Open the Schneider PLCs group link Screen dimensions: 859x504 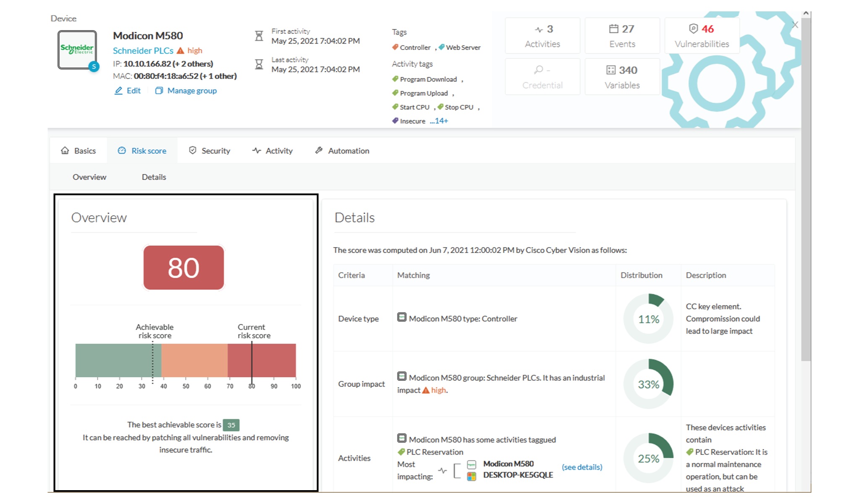143,51
